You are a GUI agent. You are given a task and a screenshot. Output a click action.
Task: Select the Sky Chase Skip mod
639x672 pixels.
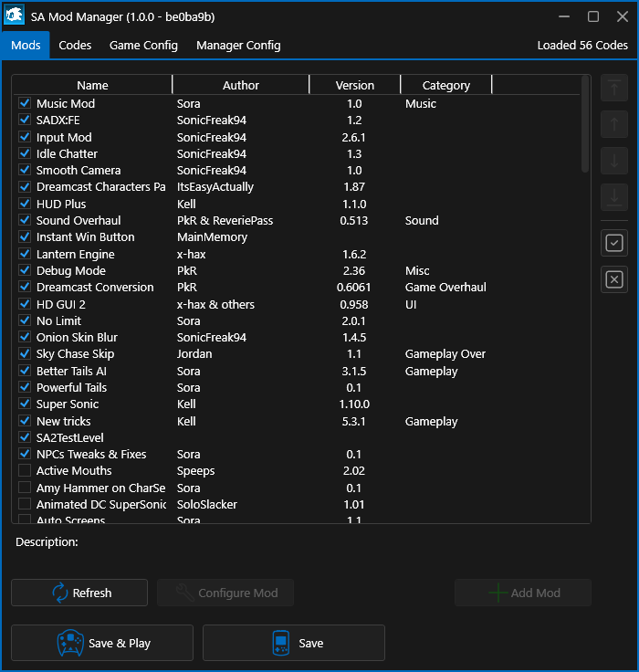coord(298,354)
